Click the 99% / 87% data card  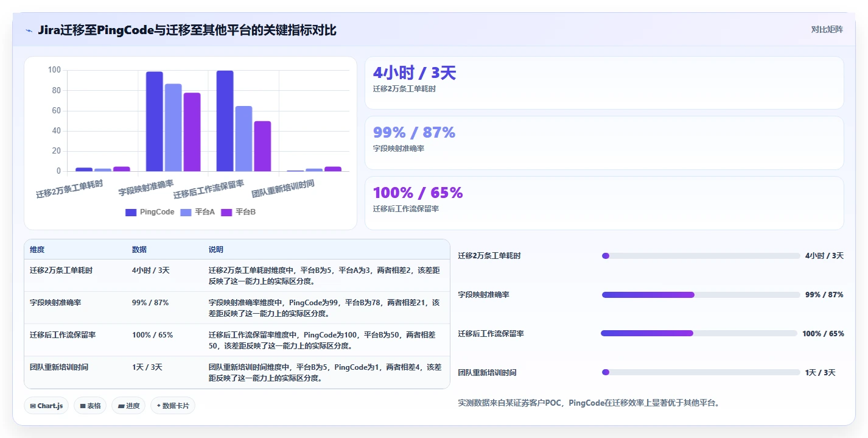click(x=604, y=143)
